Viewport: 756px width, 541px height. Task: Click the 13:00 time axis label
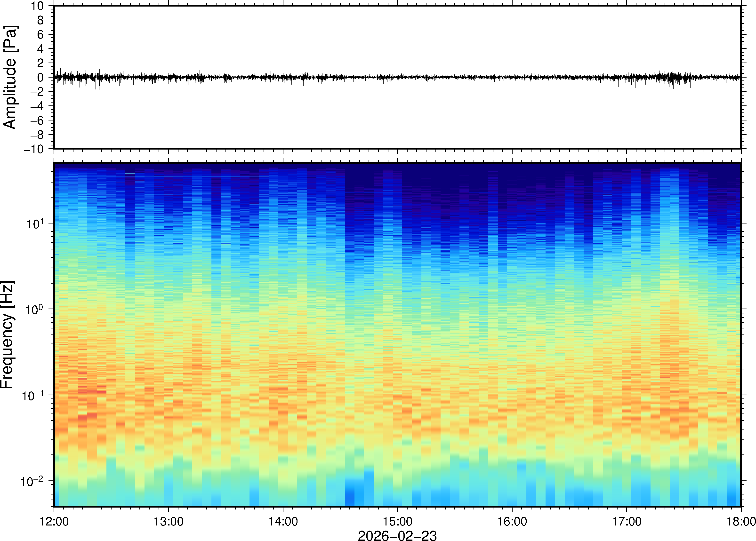[168, 521]
